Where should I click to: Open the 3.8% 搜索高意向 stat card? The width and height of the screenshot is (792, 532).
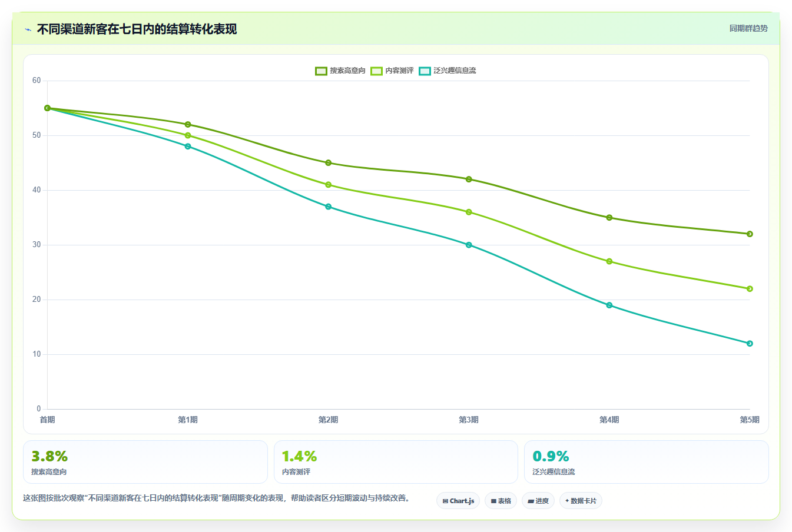[x=145, y=462]
